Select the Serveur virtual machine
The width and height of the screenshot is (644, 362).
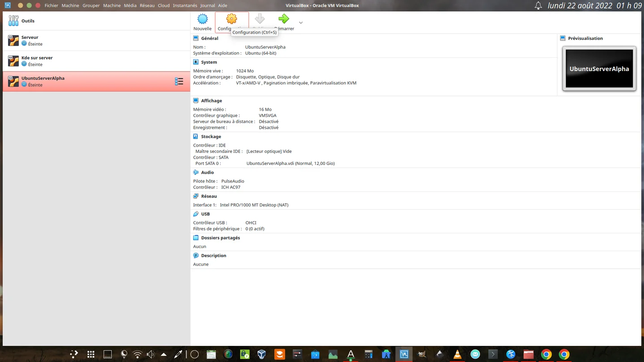click(x=97, y=41)
